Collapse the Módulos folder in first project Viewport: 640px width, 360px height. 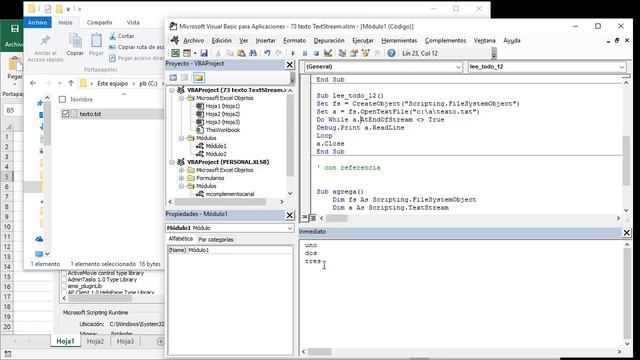(x=182, y=138)
